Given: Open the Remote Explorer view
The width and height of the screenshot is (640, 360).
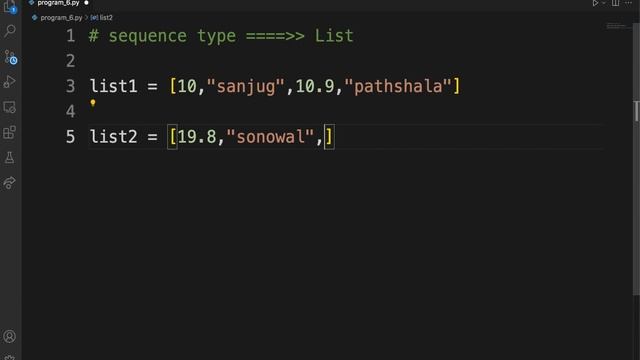Looking at the screenshot, I should 9,107.
